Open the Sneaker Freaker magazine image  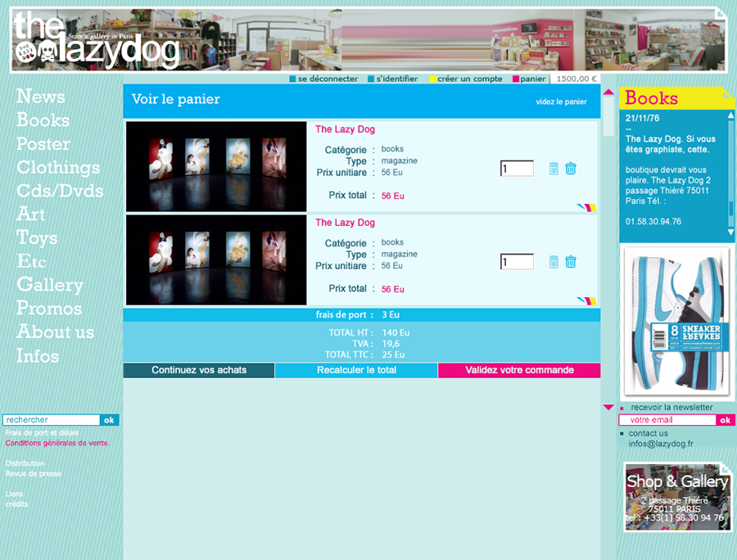[x=676, y=321]
